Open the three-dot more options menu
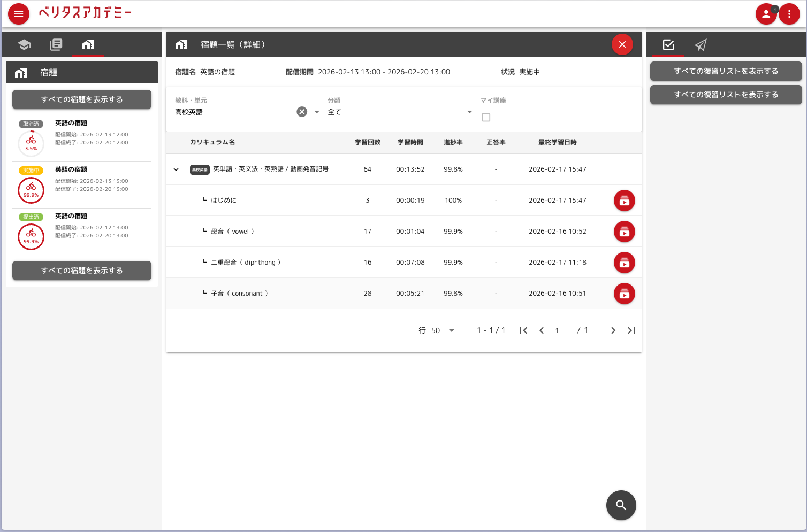This screenshot has height=532, width=807. click(789, 14)
